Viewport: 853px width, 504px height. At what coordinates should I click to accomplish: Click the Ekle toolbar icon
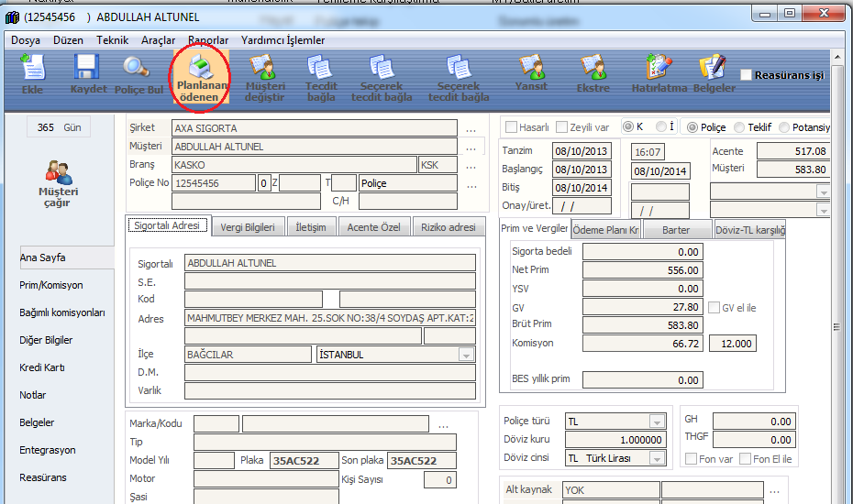[32, 73]
